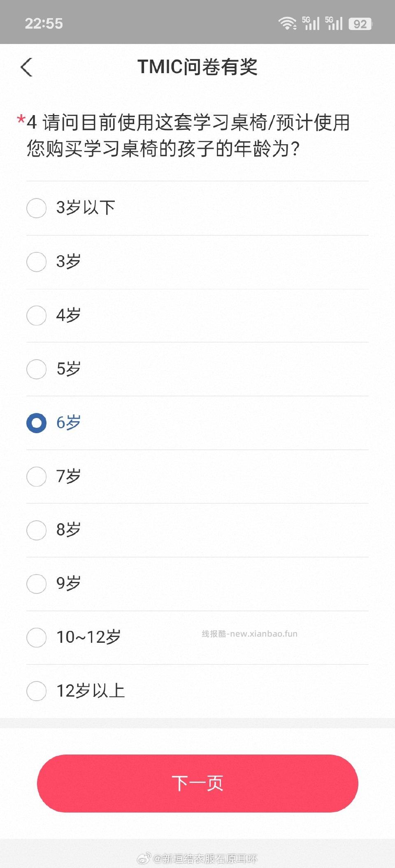Tap the second 5G signal icon
The height and width of the screenshot is (868, 395).
coord(334,23)
